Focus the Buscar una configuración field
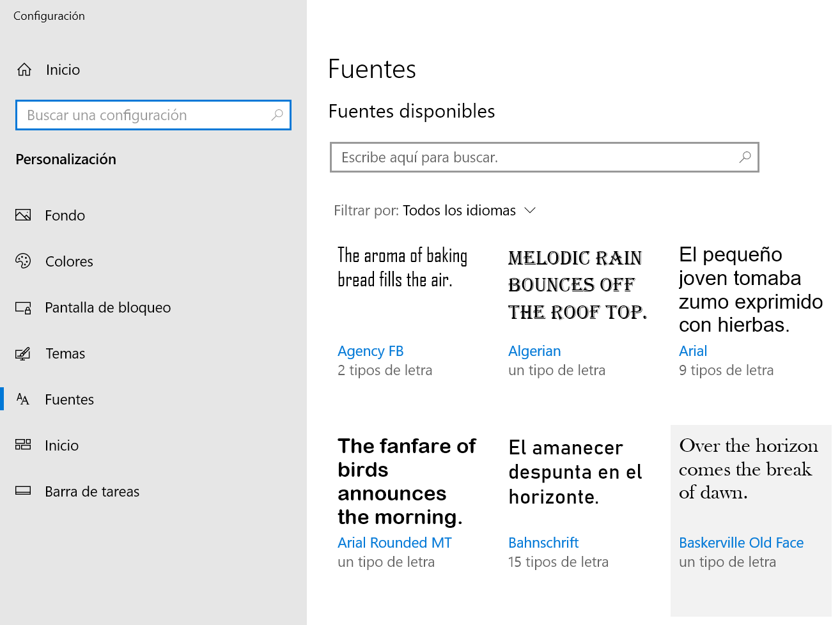Viewport: 840px width, 625px height. 153,115
